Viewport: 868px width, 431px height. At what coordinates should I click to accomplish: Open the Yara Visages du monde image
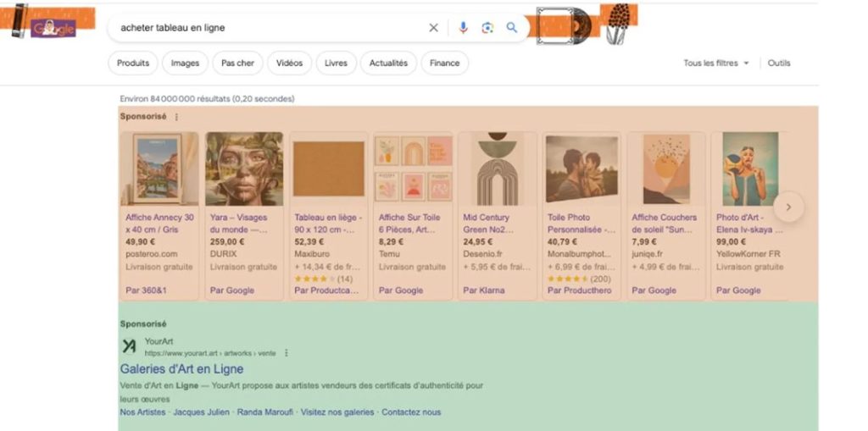(244, 169)
